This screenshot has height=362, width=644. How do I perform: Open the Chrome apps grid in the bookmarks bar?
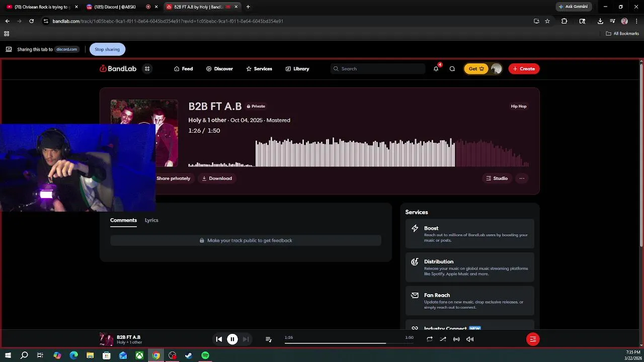coord(7,34)
